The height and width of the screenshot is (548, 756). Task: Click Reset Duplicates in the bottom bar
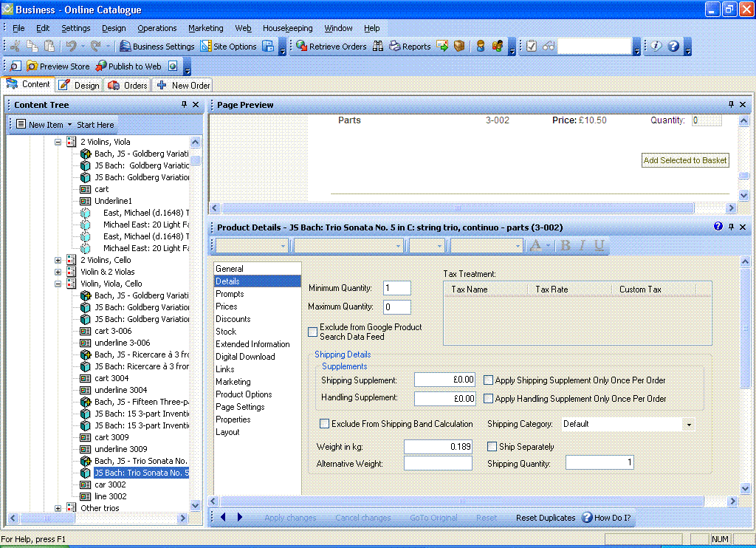545,518
